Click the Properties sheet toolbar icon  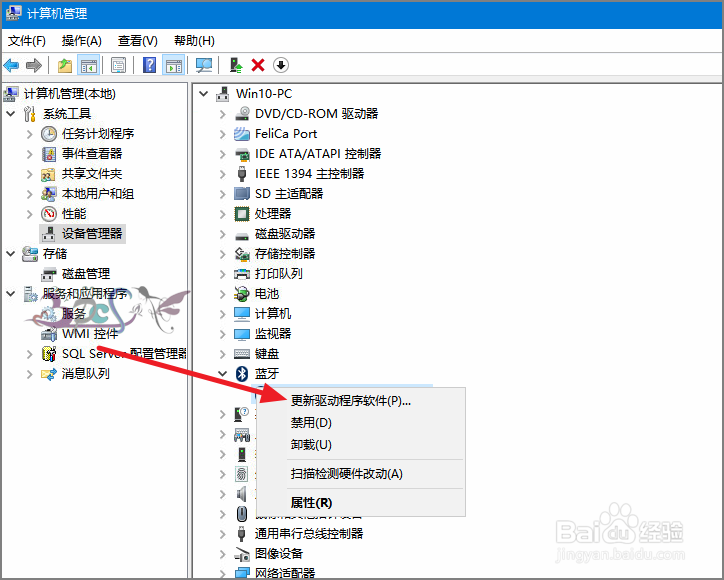119,66
